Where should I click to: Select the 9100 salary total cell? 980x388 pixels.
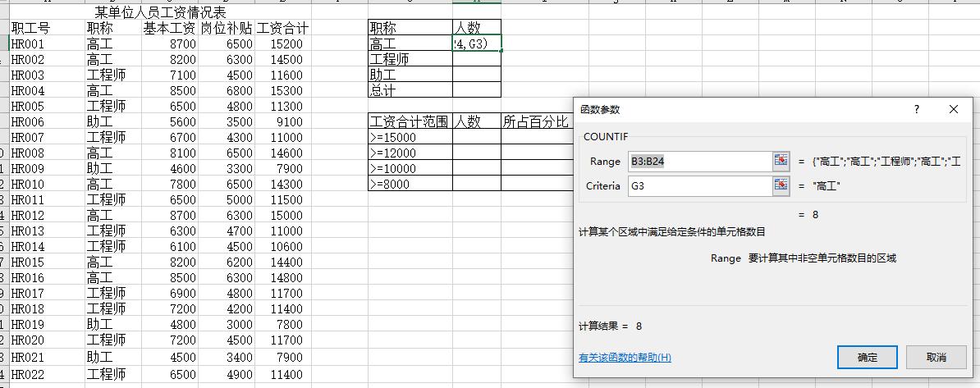(x=282, y=122)
